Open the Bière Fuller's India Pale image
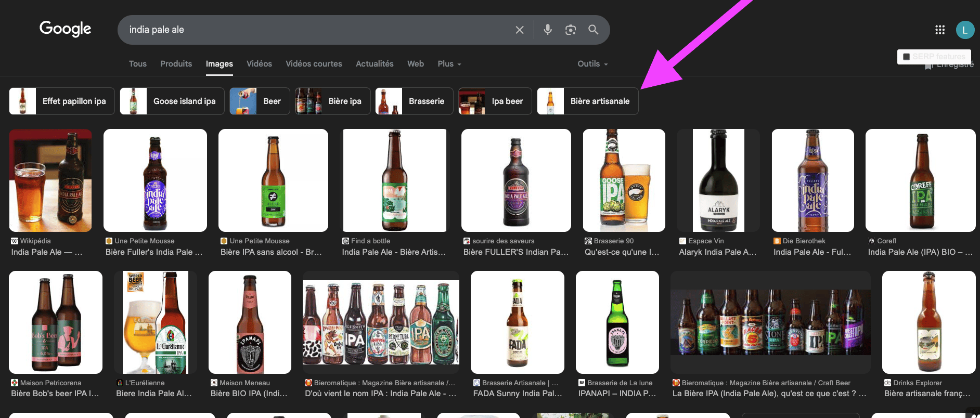 (x=155, y=180)
